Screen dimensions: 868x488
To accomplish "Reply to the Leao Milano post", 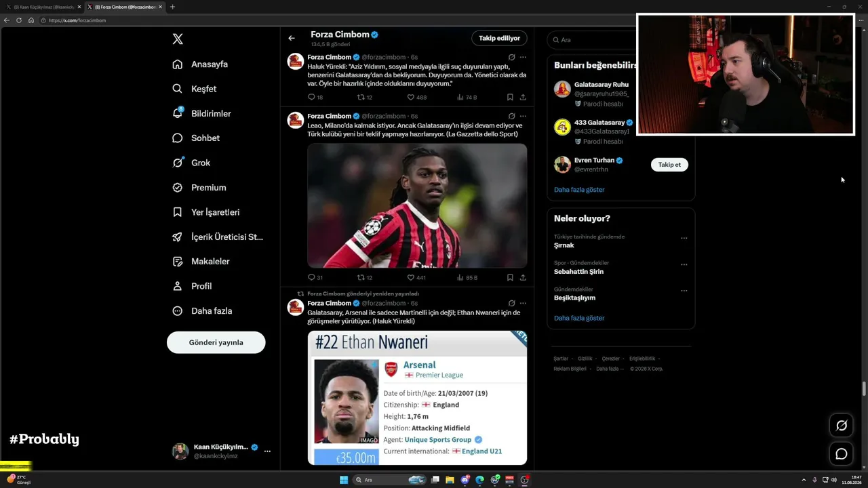I will (315, 278).
